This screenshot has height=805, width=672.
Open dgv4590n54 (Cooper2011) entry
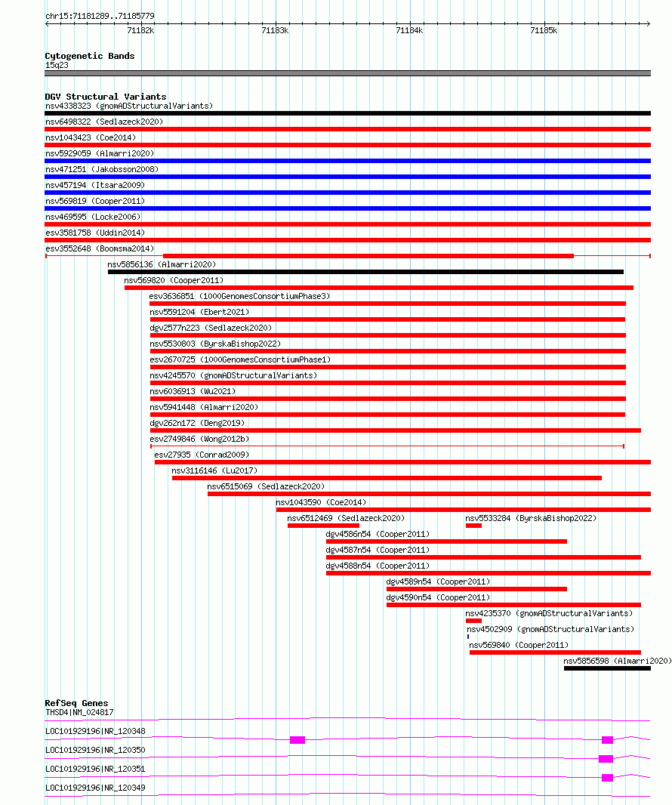(439, 599)
